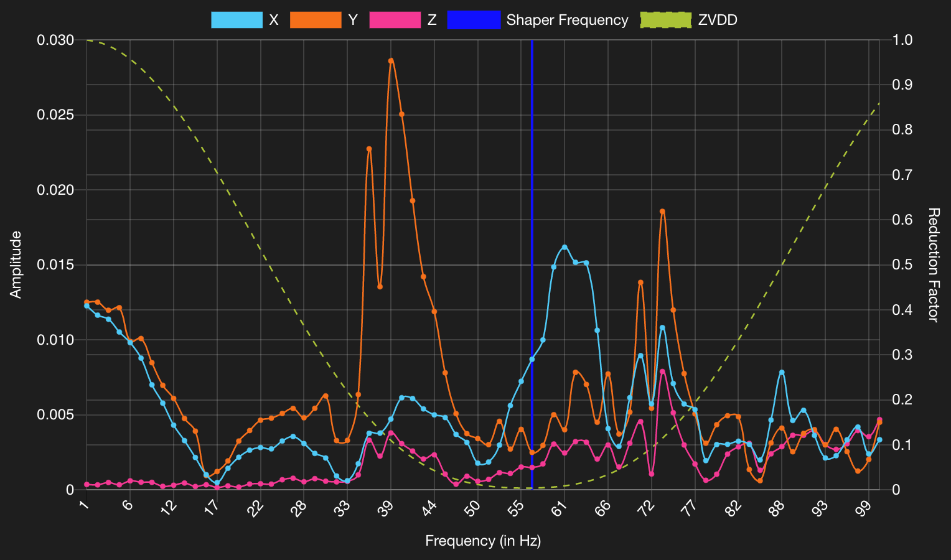Toggle the pink Z legend swatch
Viewport: 951px width, 560px height.
tap(395, 20)
